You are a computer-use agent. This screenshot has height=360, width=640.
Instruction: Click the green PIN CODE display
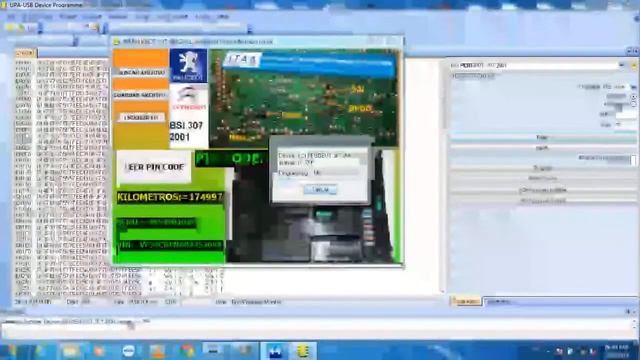point(231,159)
